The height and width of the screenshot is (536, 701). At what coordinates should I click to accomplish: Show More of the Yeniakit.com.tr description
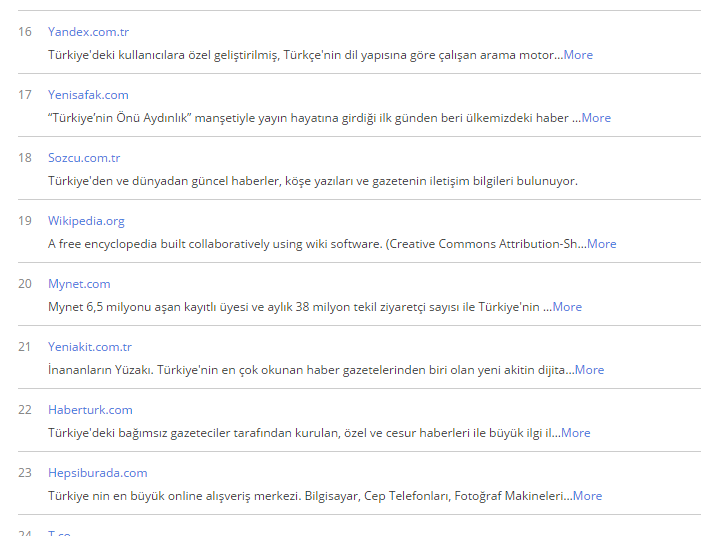[589, 370]
